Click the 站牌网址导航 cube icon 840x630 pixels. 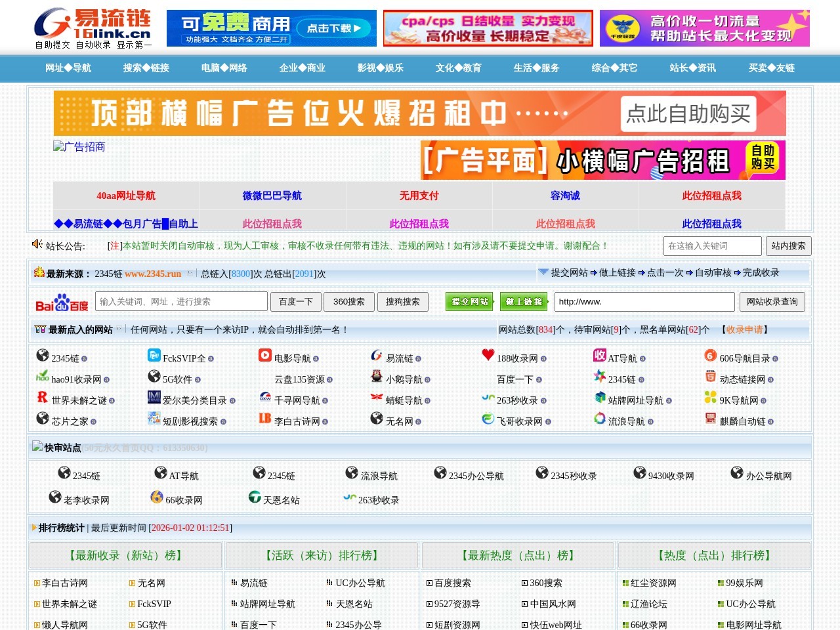600,398
